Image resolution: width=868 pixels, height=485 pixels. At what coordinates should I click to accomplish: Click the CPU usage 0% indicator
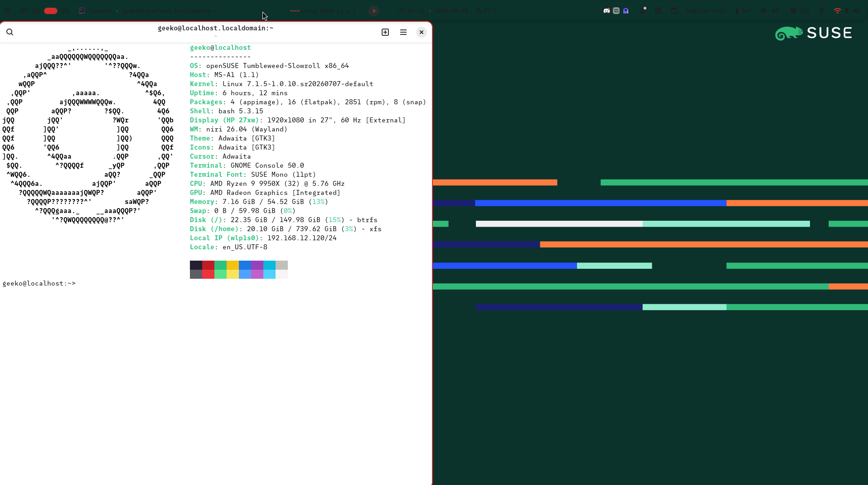[770, 11]
